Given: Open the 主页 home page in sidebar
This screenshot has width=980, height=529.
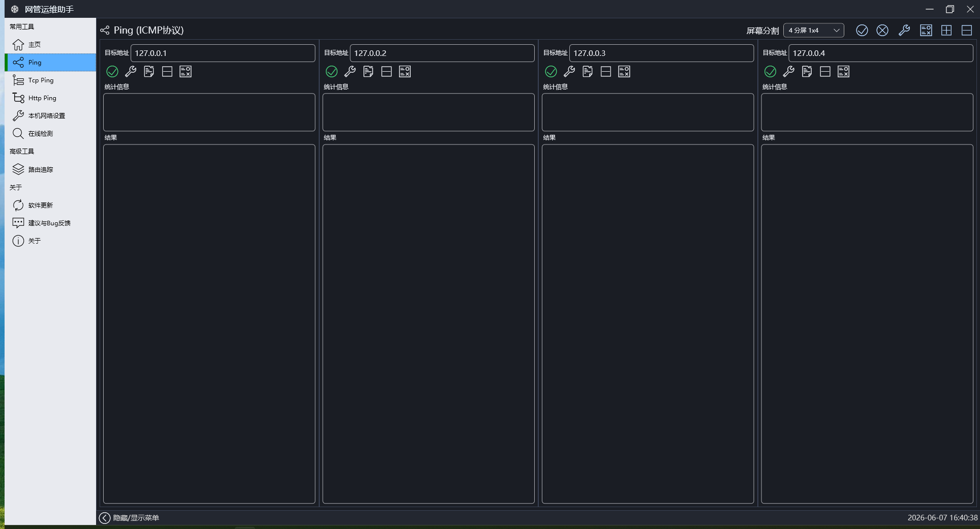Looking at the screenshot, I should click(x=50, y=45).
